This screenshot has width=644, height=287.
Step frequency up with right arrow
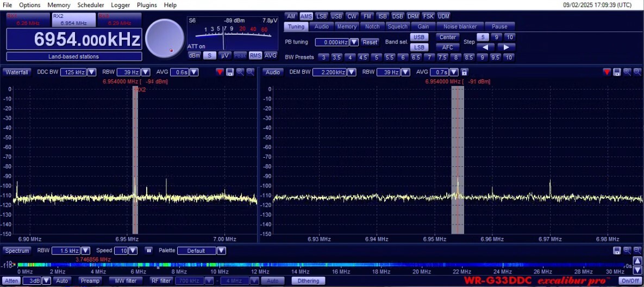506,47
